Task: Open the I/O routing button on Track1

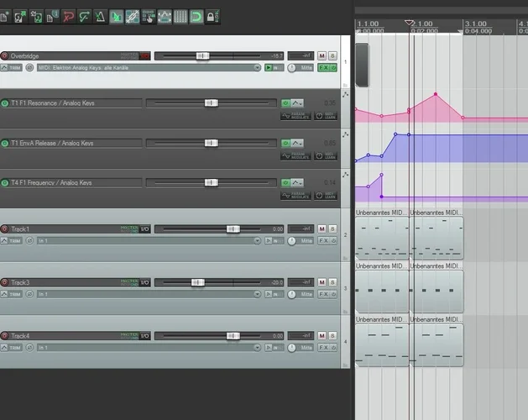Action: coord(144,228)
